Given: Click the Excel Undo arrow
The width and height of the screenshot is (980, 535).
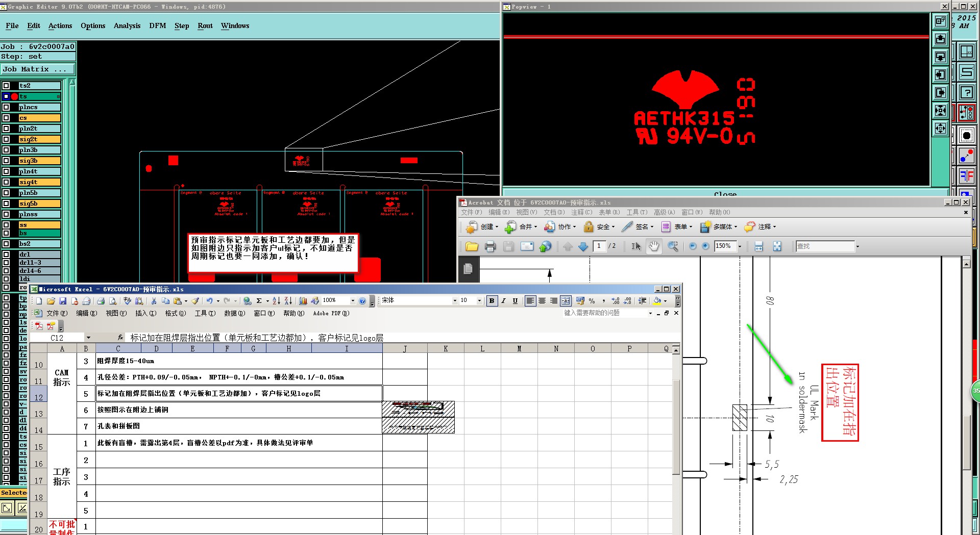Looking at the screenshot, I should click(209, 301).
